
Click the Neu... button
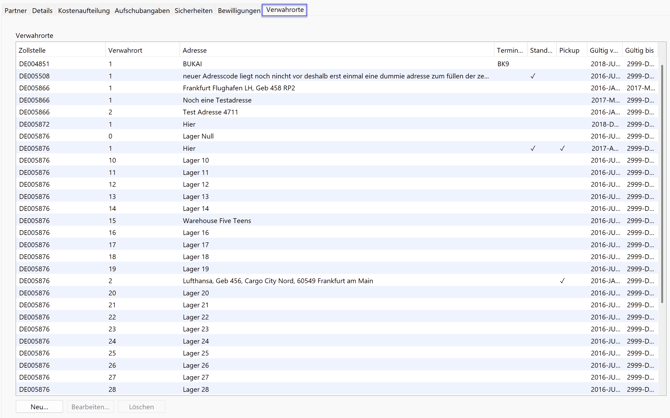coord(39,407)
